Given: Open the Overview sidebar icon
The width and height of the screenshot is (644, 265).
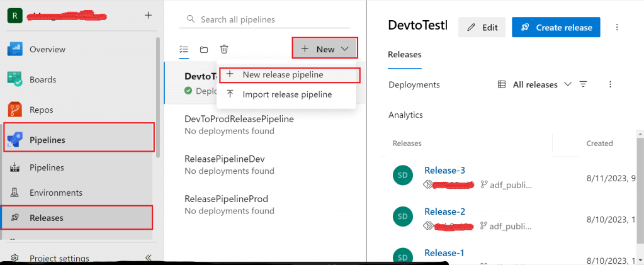Looking at the screenshot, I should (x=15, y=49).
